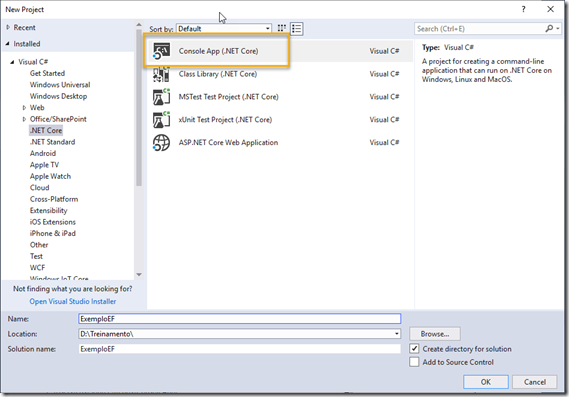Select the Cross-Platform category
This screenshot has height=397, width=569.
pyautogui.click(x=54, y=199)
